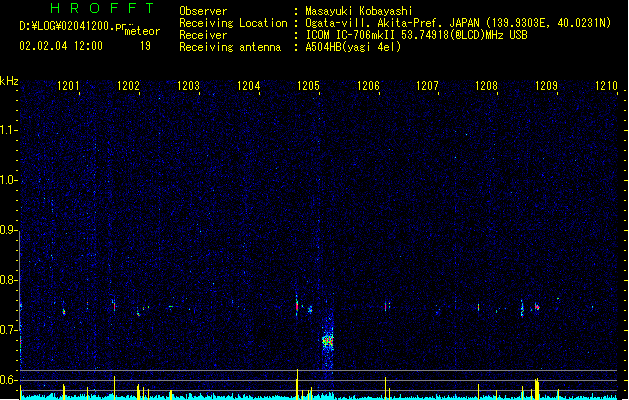Click the meteor echo near 1209
The height and width of the screenshot is (400, 629).
point(537,307)
